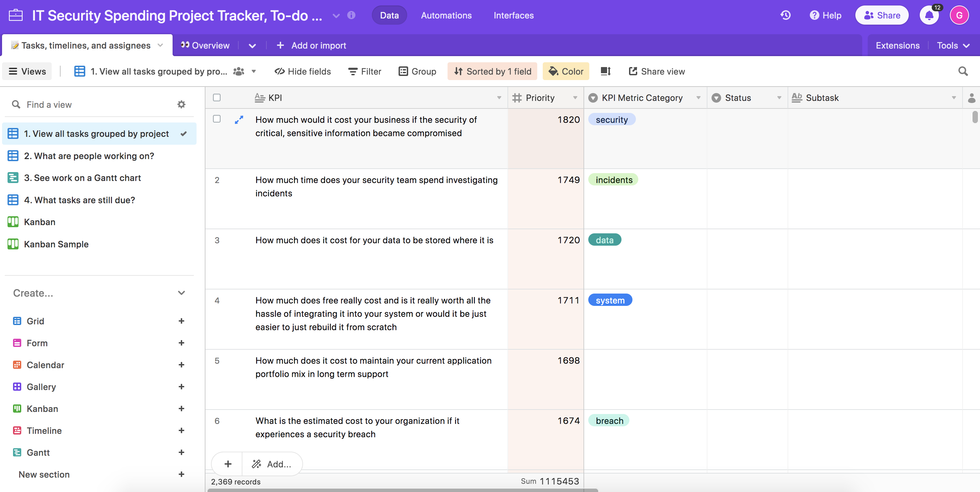This screenshot has height=492, width=980.
Task: Open the user account avatar G
Action: click(959, 16)
